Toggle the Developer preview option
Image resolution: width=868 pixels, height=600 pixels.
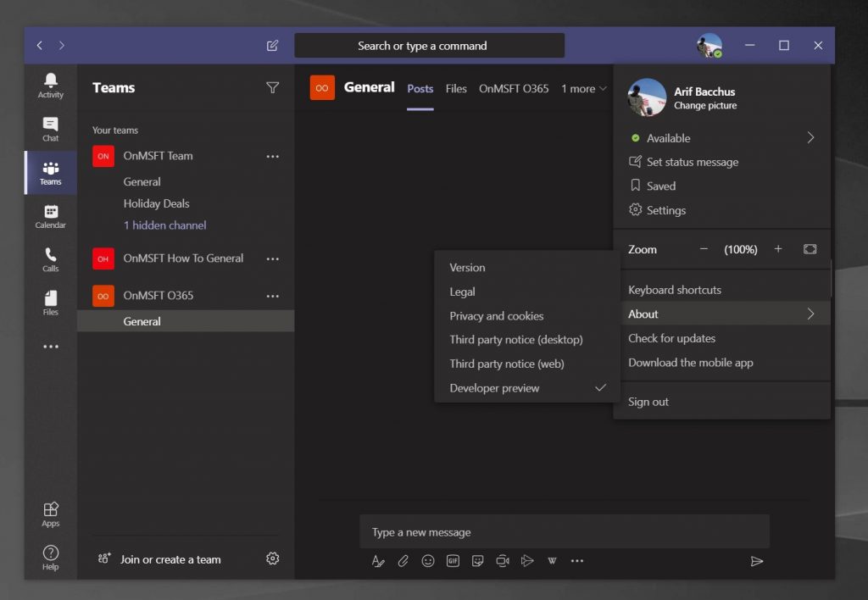click(527, 388)
